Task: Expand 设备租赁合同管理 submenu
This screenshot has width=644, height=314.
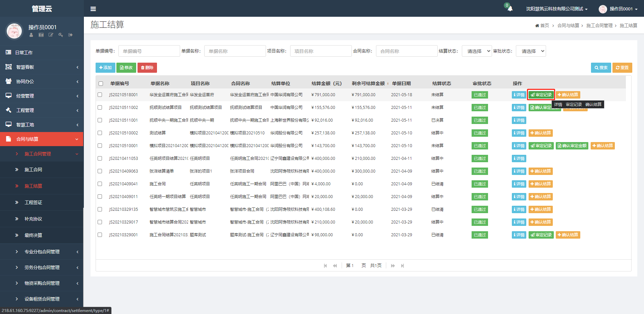Action: tap(42, 299)
